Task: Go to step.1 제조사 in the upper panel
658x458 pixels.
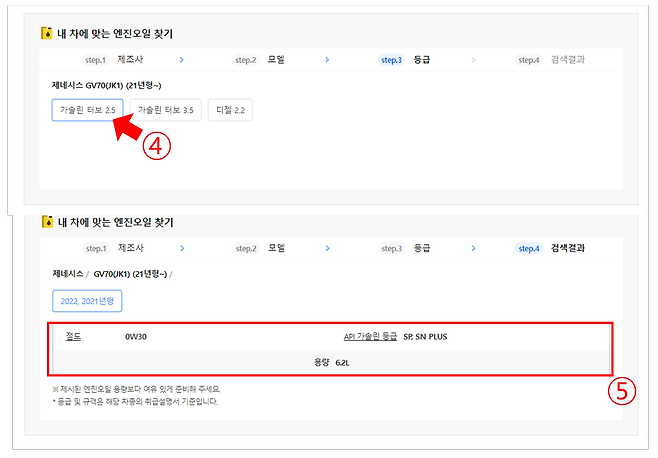Action: coord(112,60)
